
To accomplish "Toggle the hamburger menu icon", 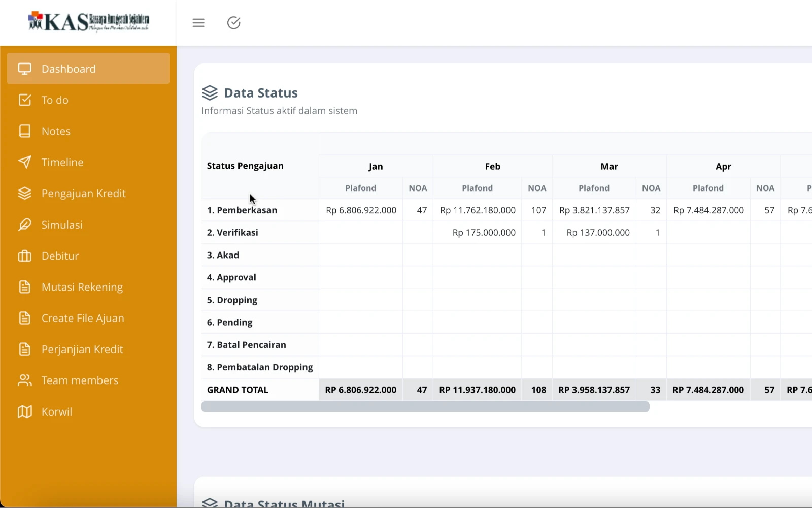I will pos(198,23).
